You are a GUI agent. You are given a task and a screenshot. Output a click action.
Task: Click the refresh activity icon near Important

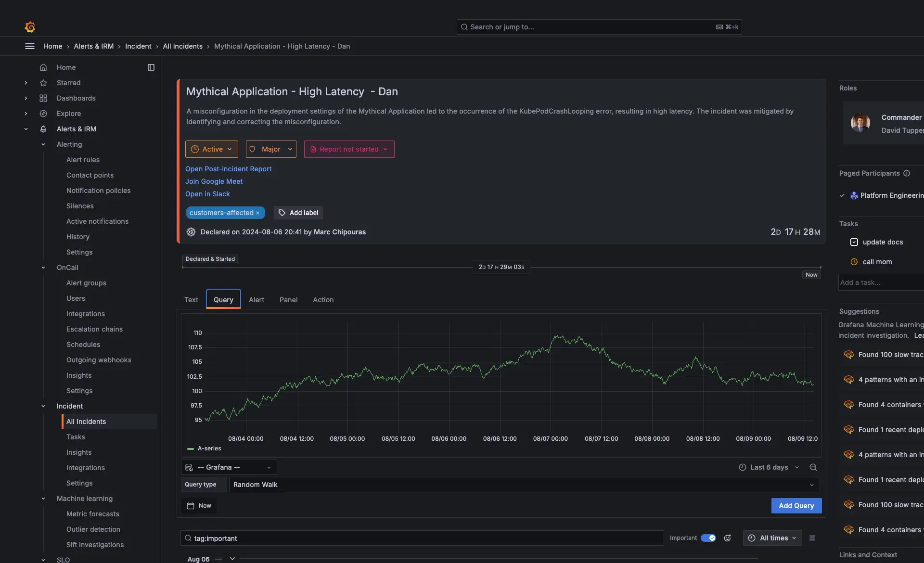tap(728, 538)
